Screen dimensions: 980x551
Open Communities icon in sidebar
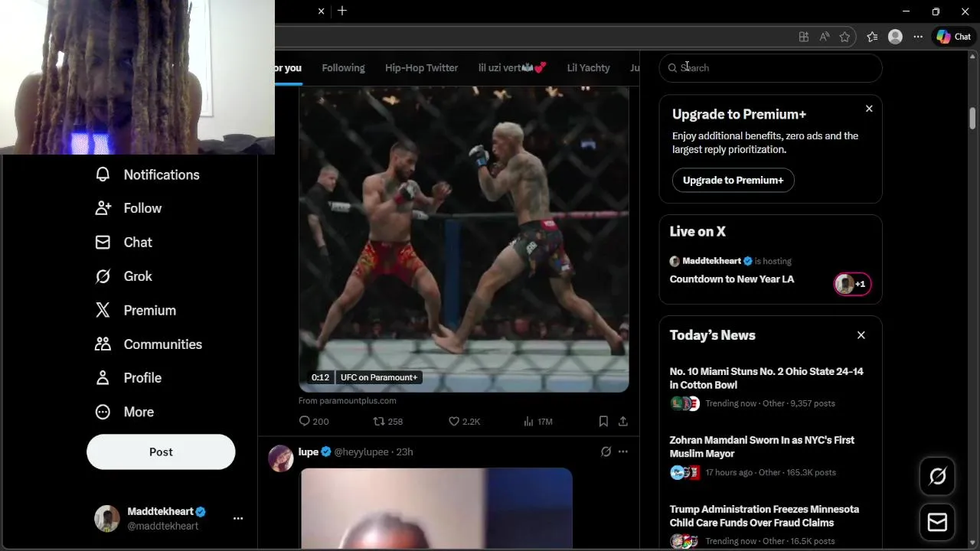(103, 344)
